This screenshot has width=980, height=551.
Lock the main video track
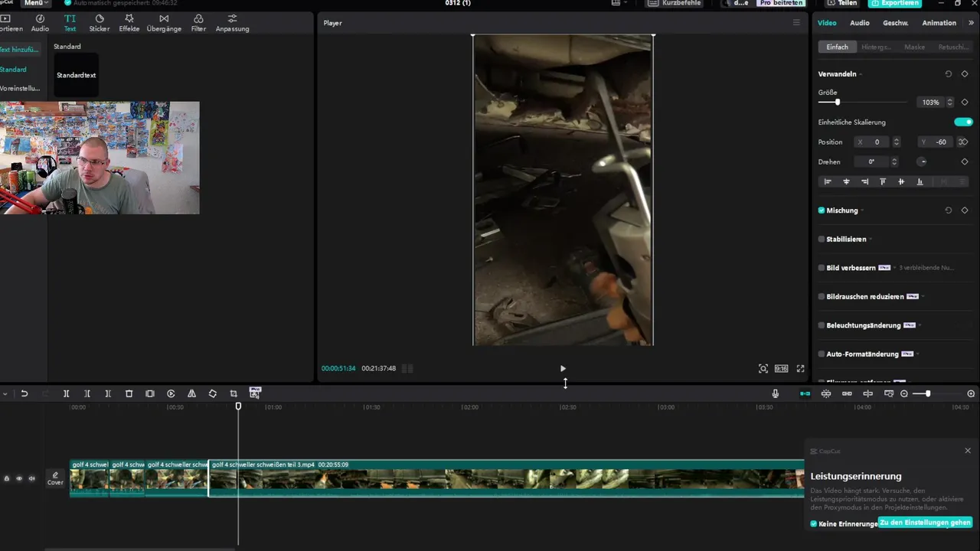click(x=7, y=478)
